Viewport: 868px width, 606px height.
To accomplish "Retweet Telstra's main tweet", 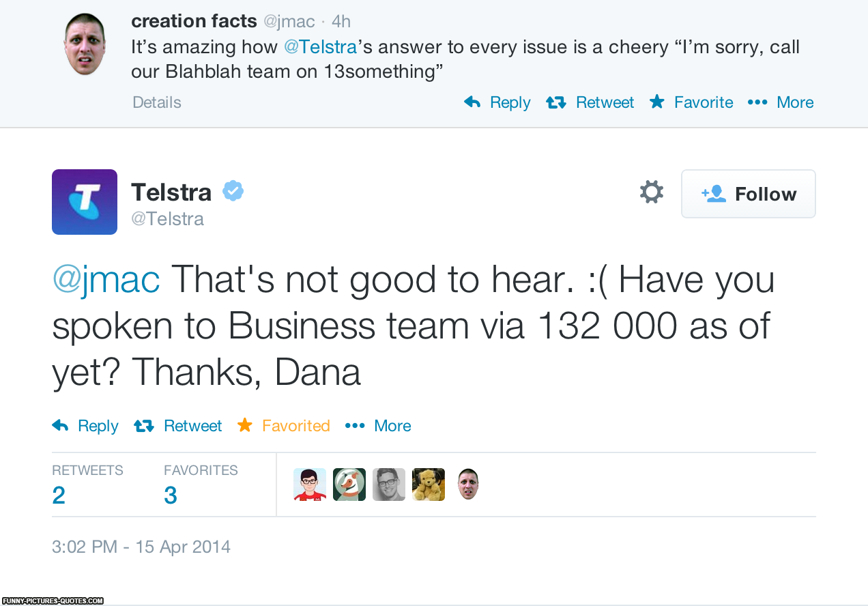I will (178, 426).
